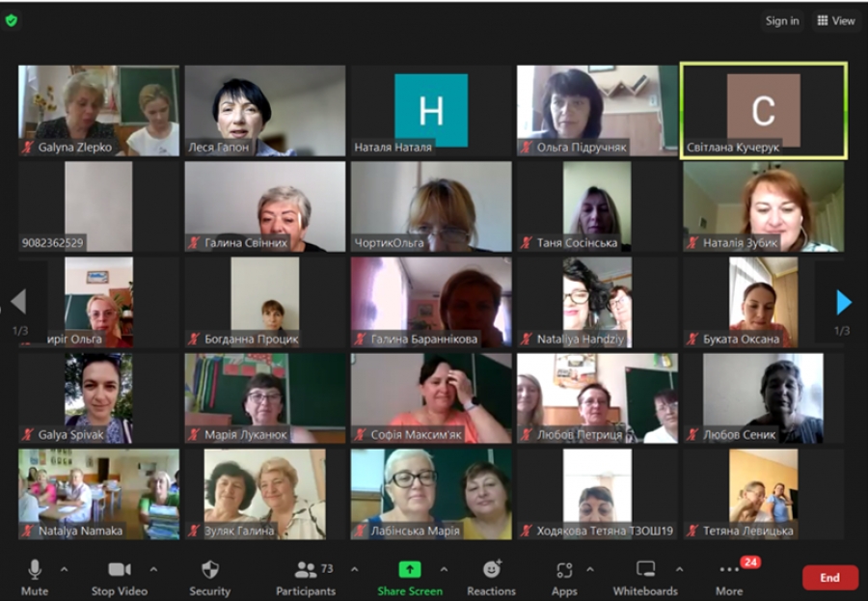Click the green Share Screen icon

coord(410,569)
